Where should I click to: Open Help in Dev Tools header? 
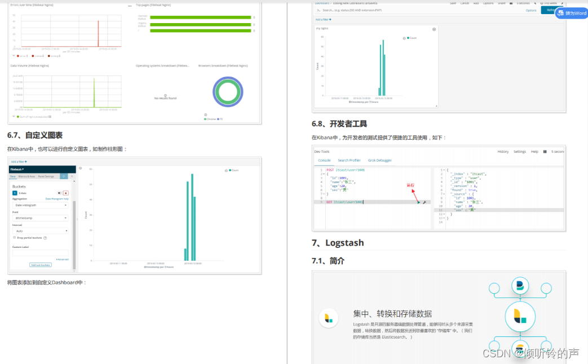pyautogui.click(x=535, y=152)
